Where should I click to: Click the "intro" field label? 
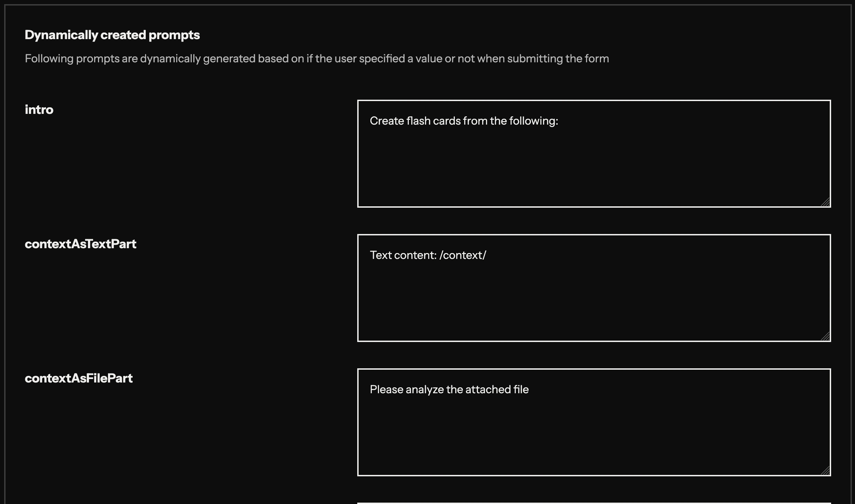pos(39,110)
